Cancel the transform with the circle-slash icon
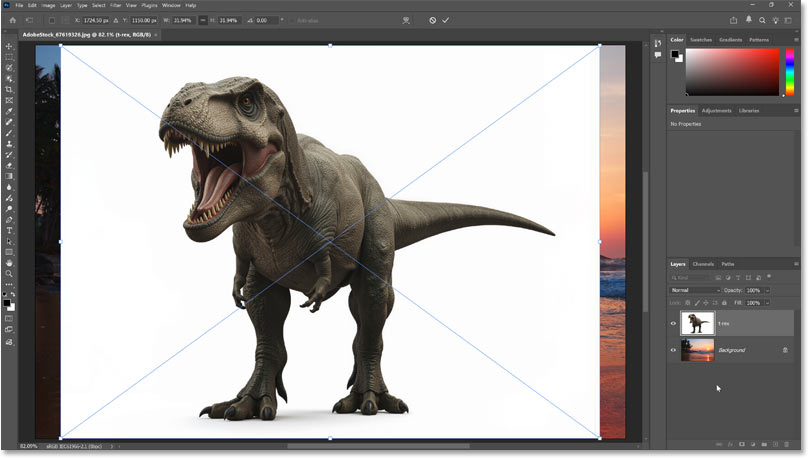Image resolution: width=809 pixels, height=459 pixels. [x=432, y=20]
